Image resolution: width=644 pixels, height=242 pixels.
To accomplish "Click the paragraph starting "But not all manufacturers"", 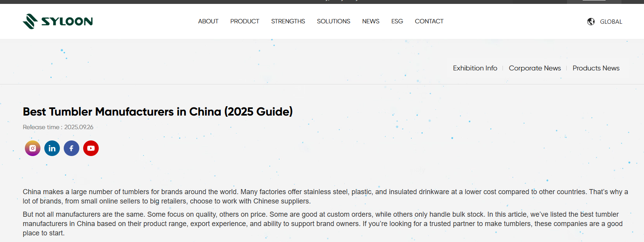I will click(x=323, y=224).
